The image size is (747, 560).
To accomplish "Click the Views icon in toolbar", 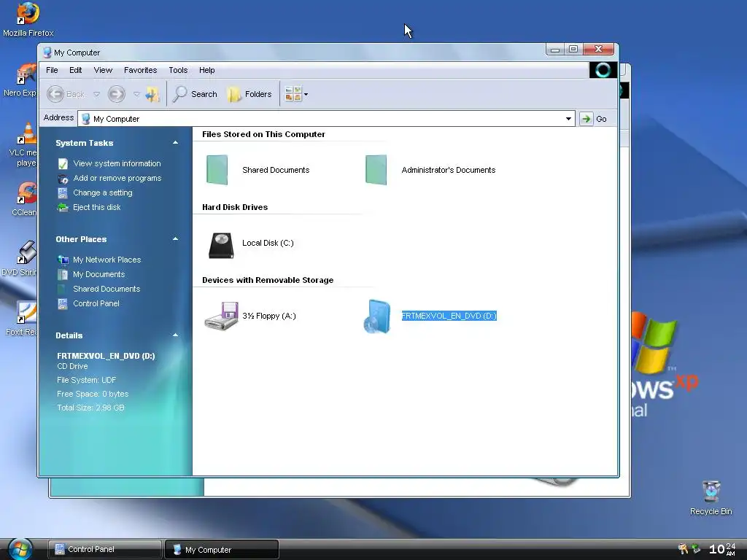I will (x=293, y=94).
